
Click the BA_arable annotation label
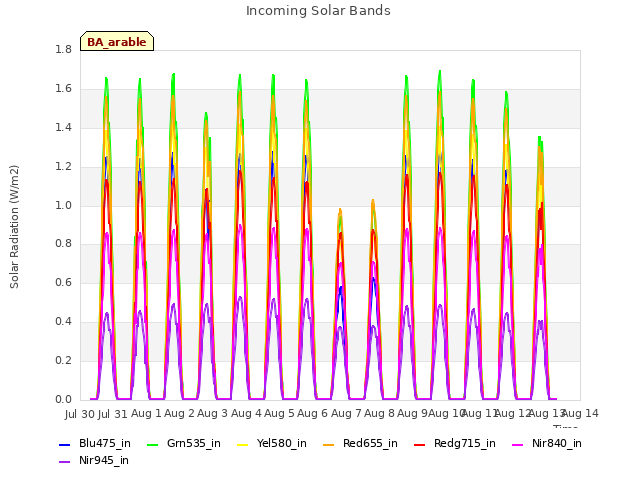coord(117,42)
